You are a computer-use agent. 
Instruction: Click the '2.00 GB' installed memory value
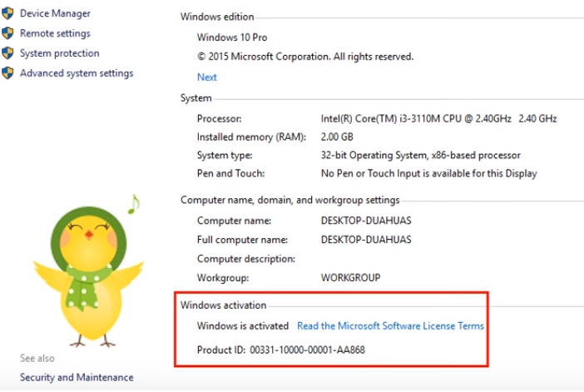337,137
